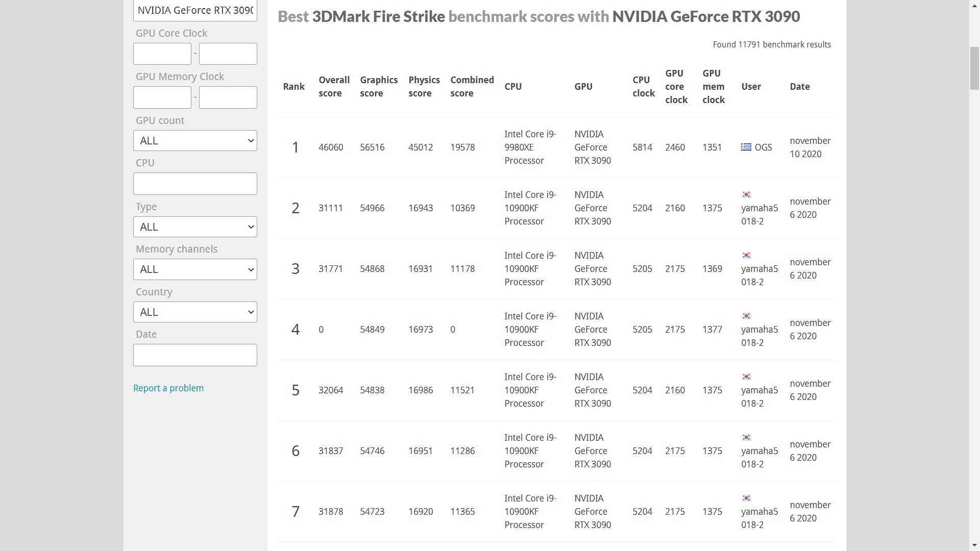The width and height of the screenshot is (980, 551).
Task: Select graphics score 56516
Action: tap(372, 147)
